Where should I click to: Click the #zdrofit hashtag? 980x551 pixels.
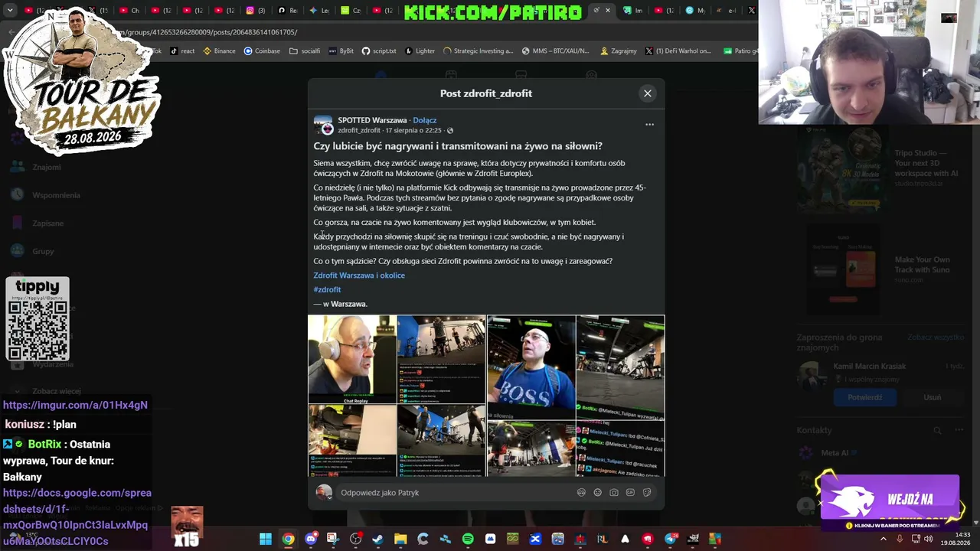327,289
